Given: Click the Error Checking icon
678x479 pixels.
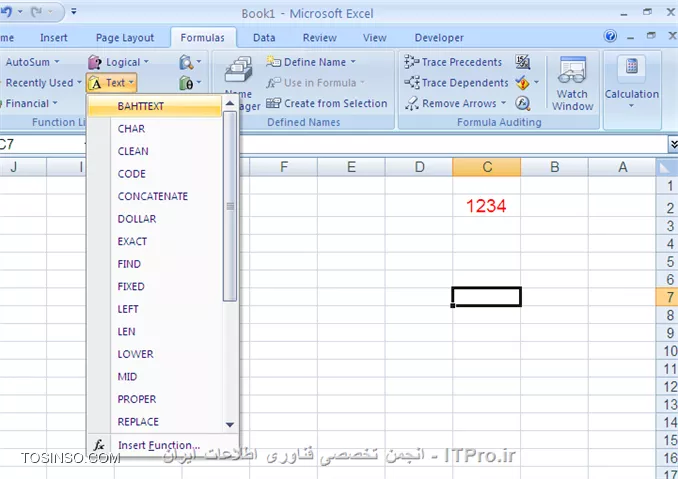Looking at the screenshot, I should click(x=522, y=83).
